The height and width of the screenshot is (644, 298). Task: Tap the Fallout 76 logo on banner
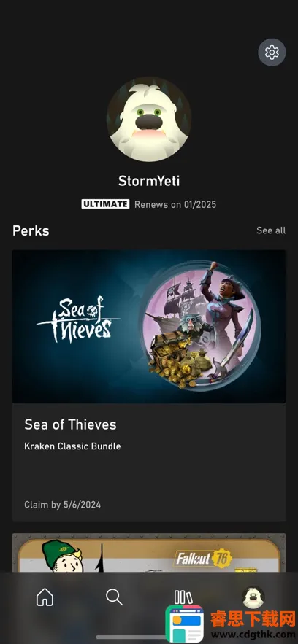pyautogui.click(x=205, y=559)
